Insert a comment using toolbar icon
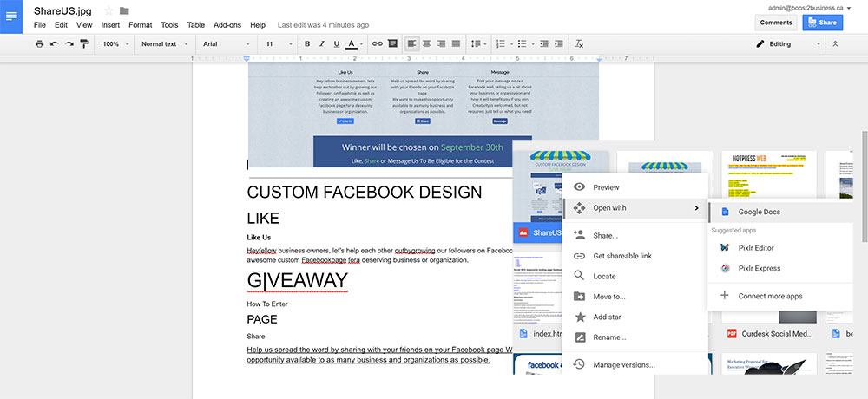 tap(392, 43)
